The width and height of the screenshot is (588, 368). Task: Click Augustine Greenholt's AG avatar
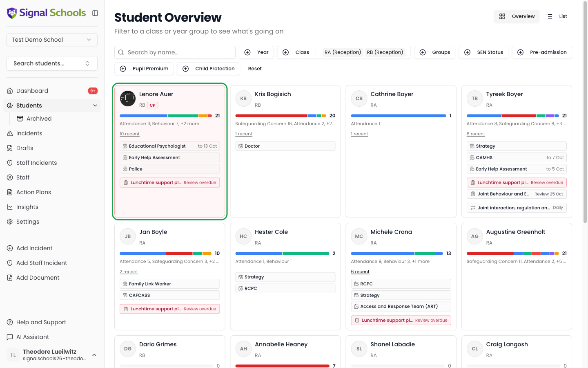[474, 236]
